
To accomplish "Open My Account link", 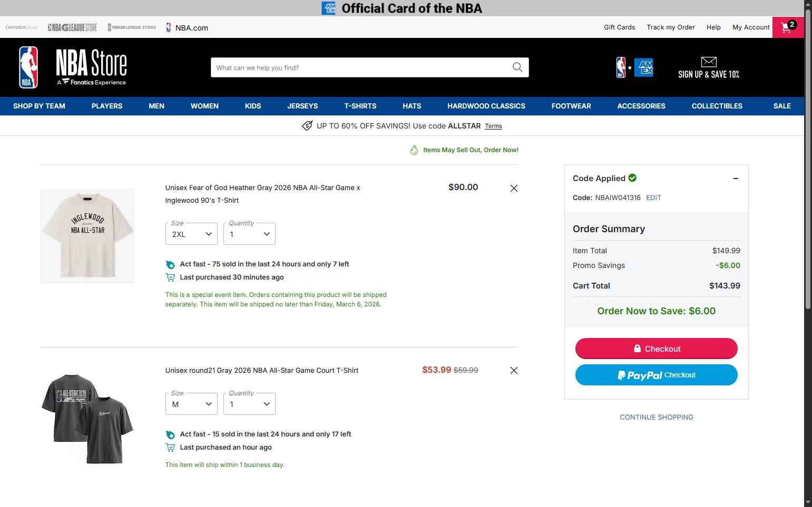I will (x=751, y=27).
